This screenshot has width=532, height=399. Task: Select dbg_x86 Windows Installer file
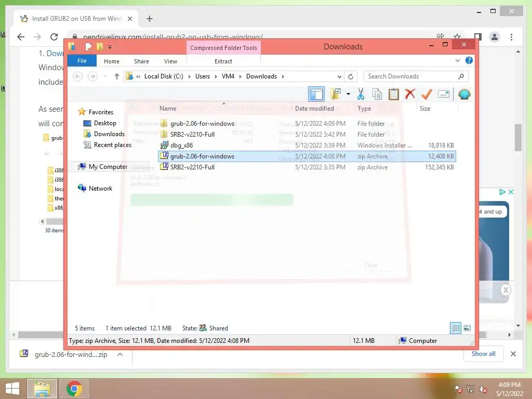tap(307, 145)
